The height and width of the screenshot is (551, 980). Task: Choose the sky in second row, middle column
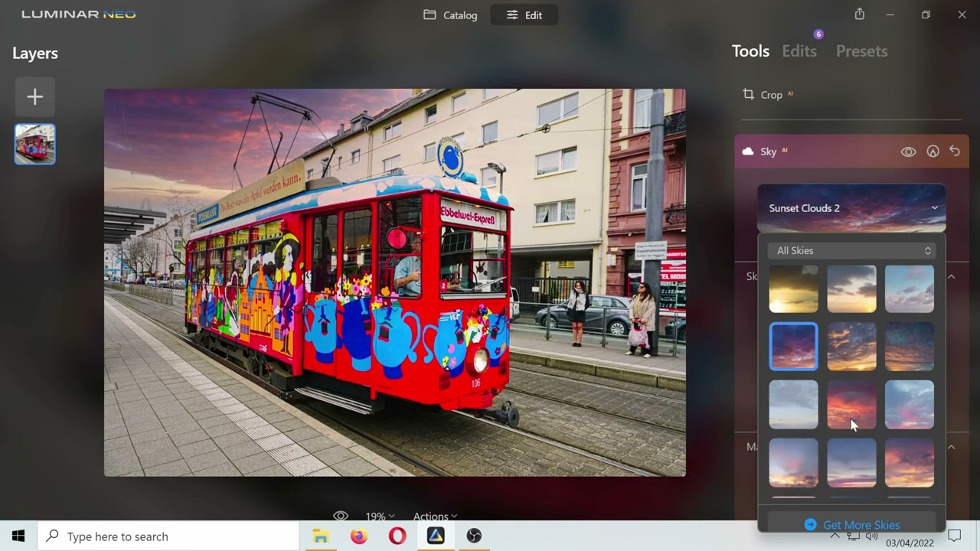tap(851, 347)
